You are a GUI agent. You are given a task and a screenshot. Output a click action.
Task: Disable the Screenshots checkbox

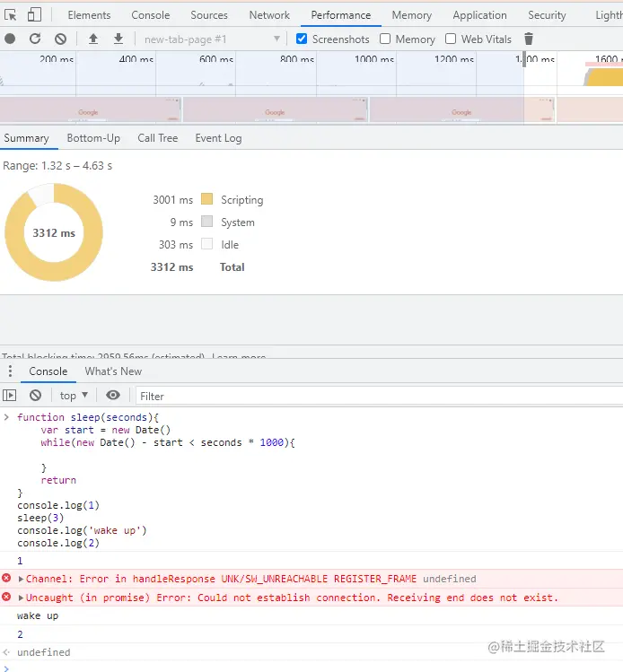tap(302, 39)
